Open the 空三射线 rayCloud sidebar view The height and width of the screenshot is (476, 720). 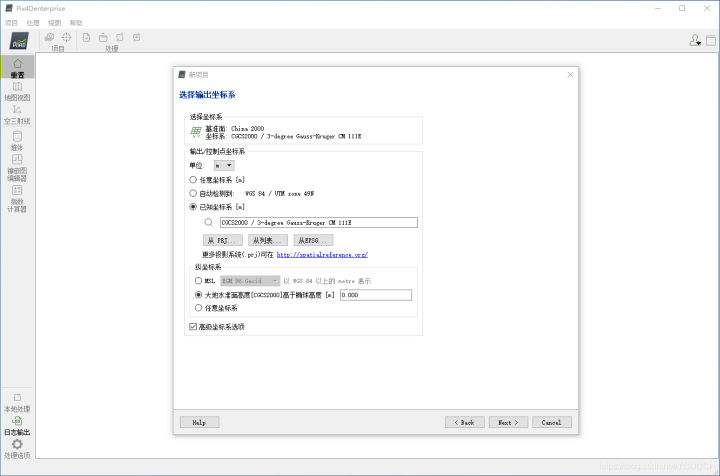tap(17, 112)
